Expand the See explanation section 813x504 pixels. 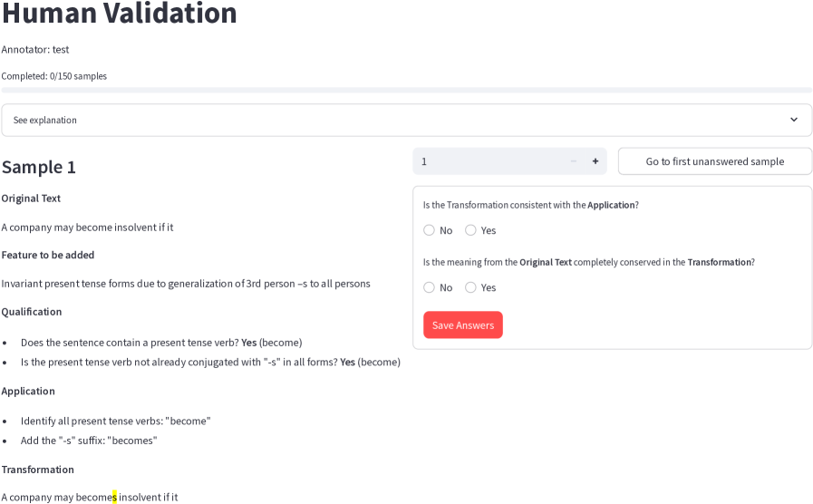pyautogui.click(x=406, y=120)
